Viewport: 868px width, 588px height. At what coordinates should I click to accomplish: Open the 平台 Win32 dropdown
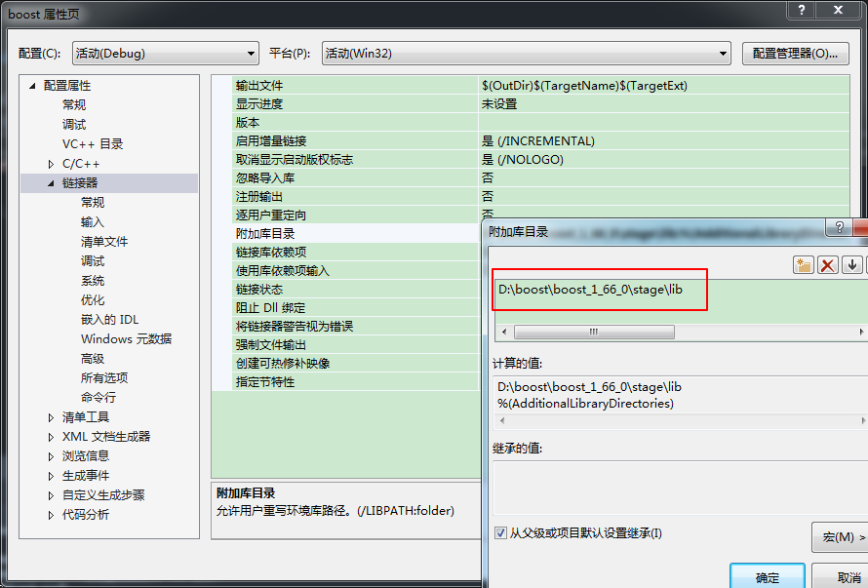pos(526,54)
